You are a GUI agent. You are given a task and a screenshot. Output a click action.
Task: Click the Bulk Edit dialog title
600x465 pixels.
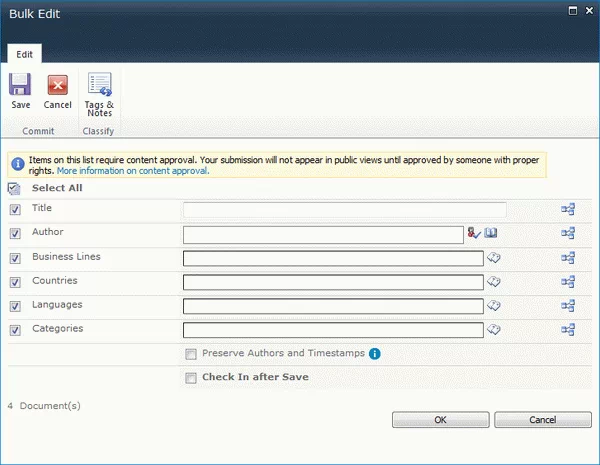point(34,14)
